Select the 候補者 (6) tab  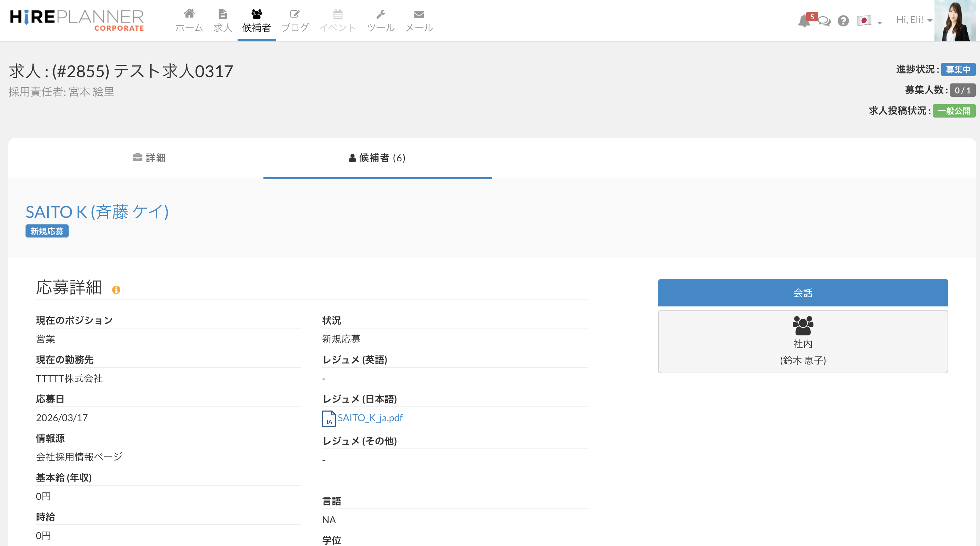(377, 158)
